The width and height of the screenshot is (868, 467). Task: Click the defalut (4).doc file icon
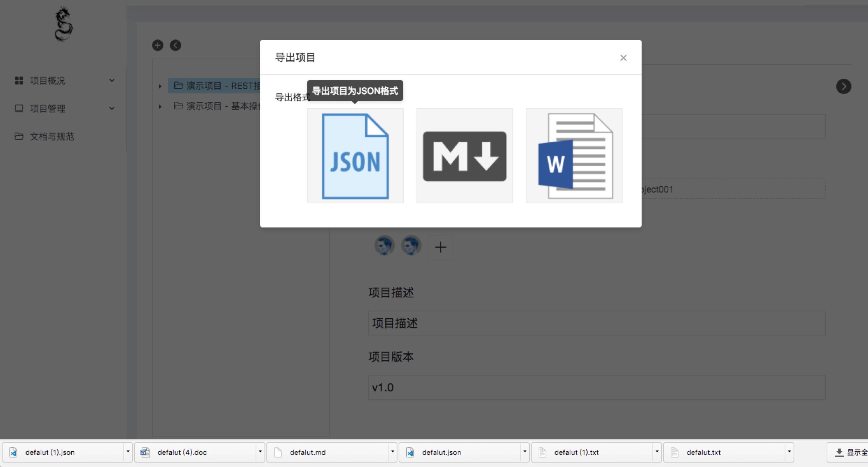pyautogui.click(x=145, y=452)
